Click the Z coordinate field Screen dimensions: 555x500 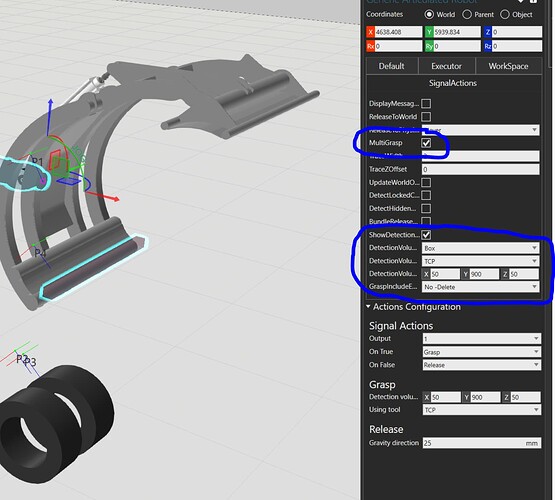(517, 32)
